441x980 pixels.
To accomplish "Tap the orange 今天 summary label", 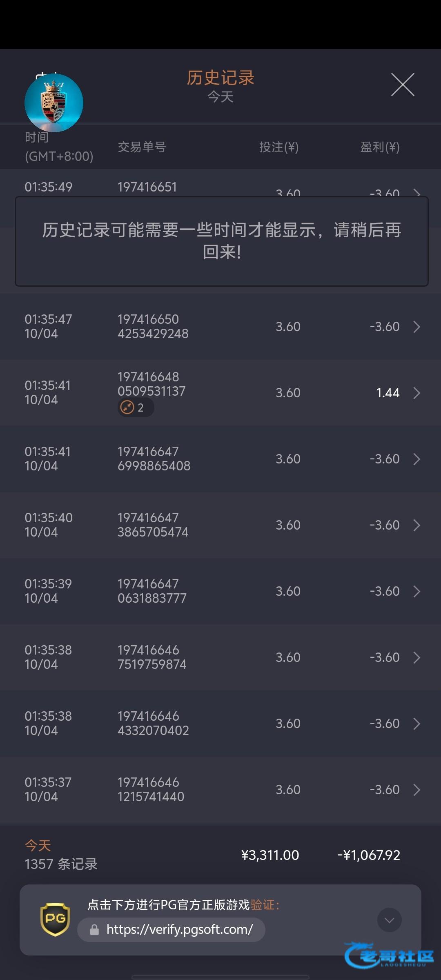I will (x=38, y=845).
